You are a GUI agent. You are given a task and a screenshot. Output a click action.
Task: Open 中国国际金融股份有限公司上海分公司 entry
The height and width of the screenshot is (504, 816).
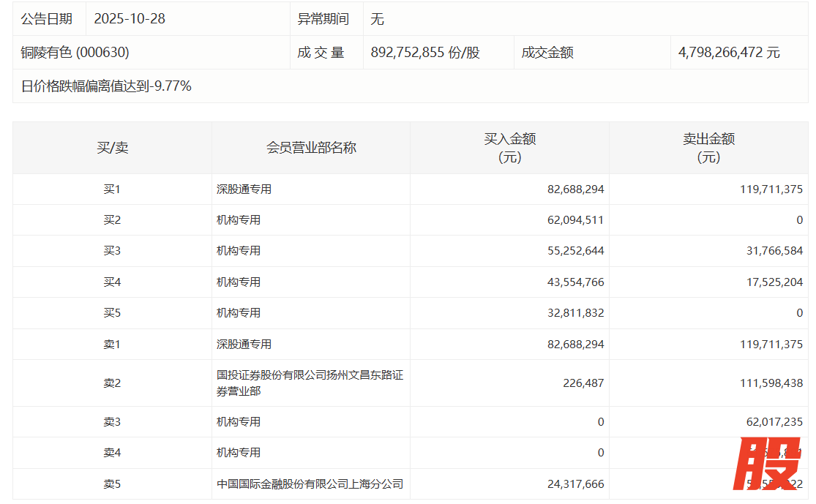coord(310,484)
